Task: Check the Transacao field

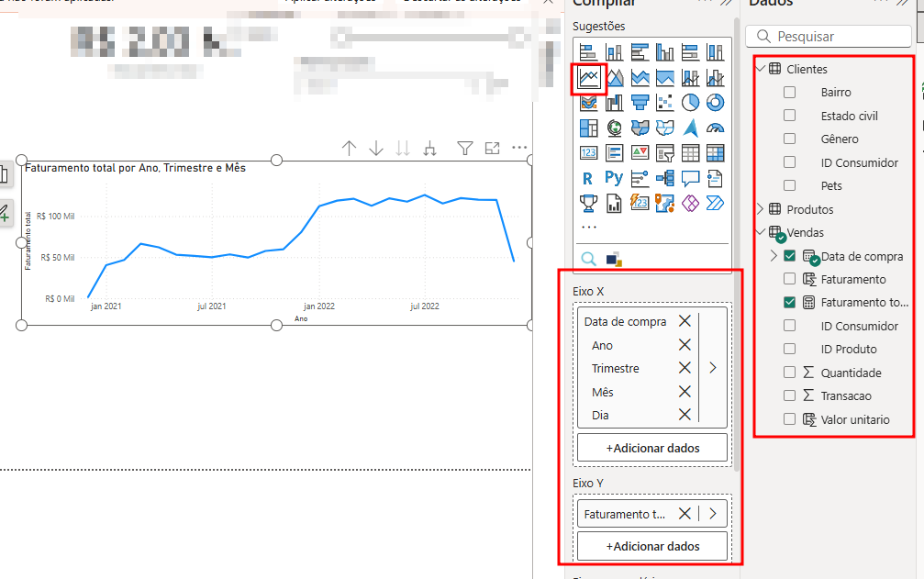Action: pos(790,395)
